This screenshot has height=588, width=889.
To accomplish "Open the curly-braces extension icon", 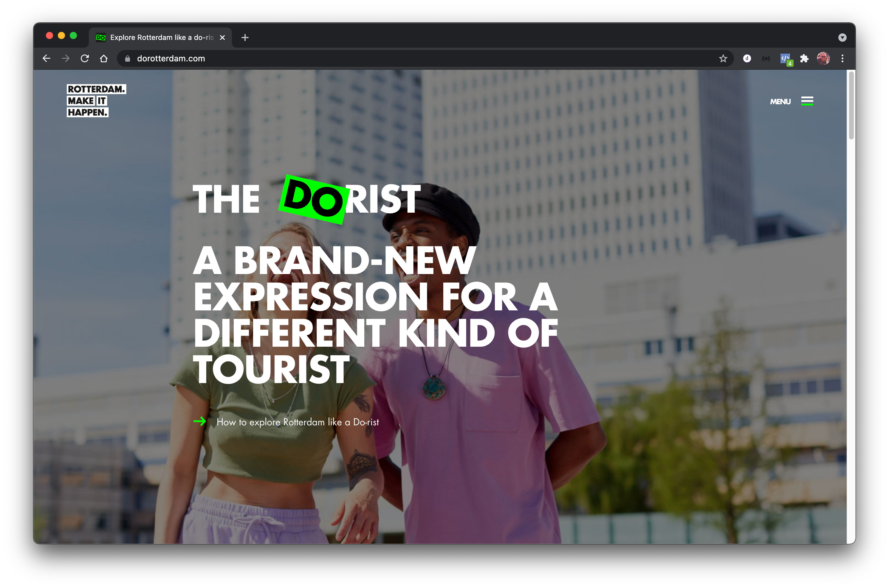I will pyautogui.click(x=766, y=58).
